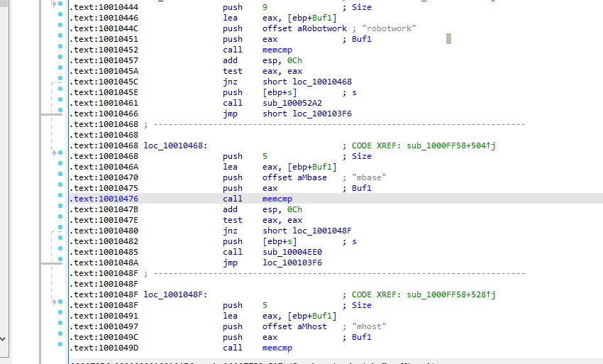Toggle breakpoint dot at address 1001049D
This screenshot has width=603, height=364.
[60, 348]
